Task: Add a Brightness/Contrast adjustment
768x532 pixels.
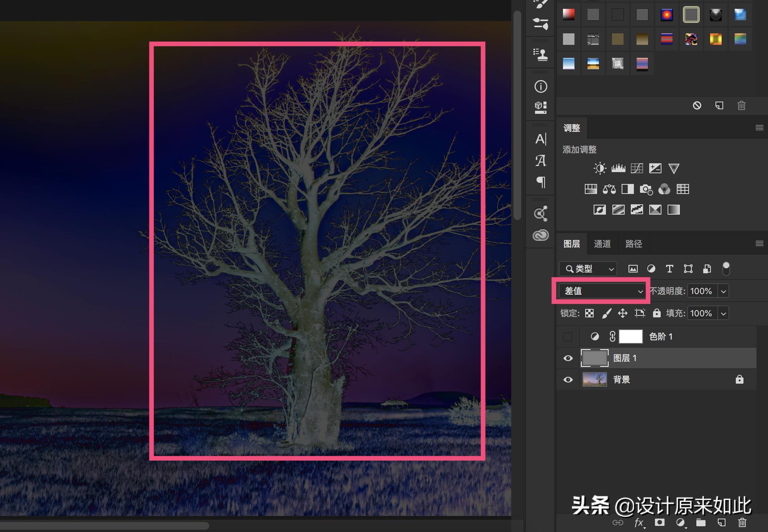Action: (x=600, y=168)
